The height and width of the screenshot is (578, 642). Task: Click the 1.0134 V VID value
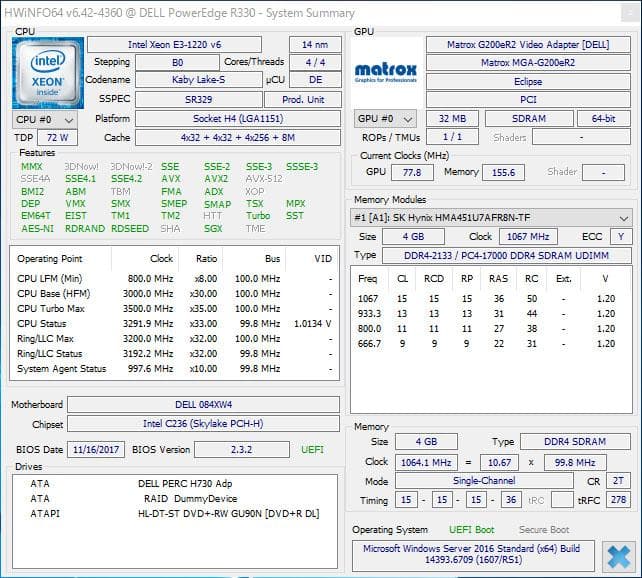coord(312,324)
